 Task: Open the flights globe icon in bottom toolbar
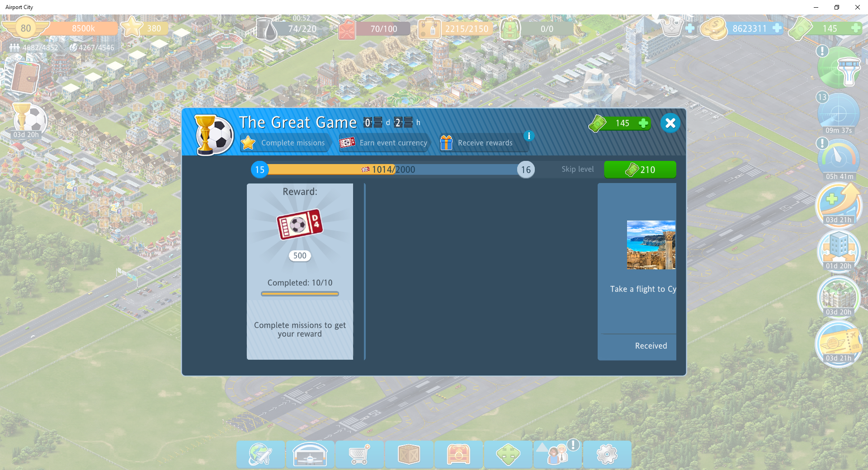[261, 454]
